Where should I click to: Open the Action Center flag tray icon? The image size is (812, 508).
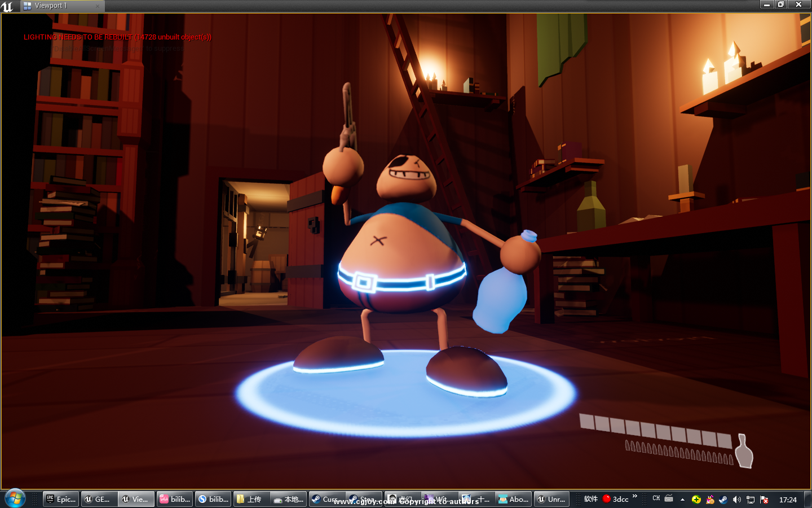click(764, 500)
